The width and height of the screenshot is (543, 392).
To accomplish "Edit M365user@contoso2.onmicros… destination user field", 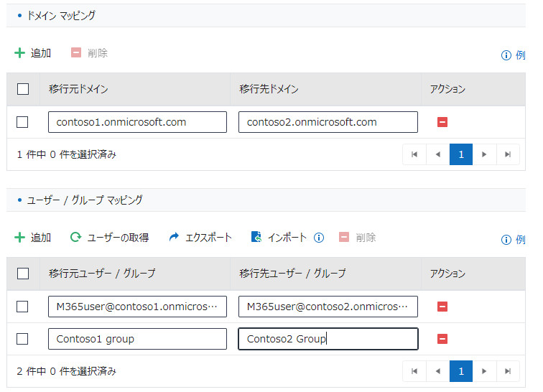I will click(x=328, y=307).
